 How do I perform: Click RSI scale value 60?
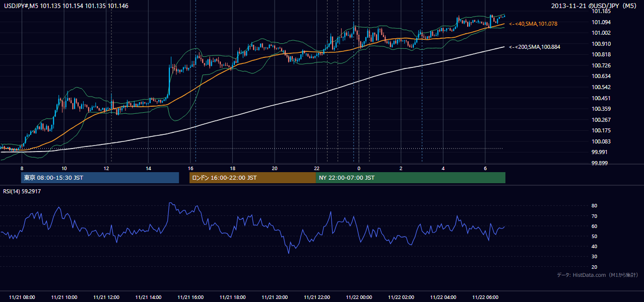pos(595,226)
